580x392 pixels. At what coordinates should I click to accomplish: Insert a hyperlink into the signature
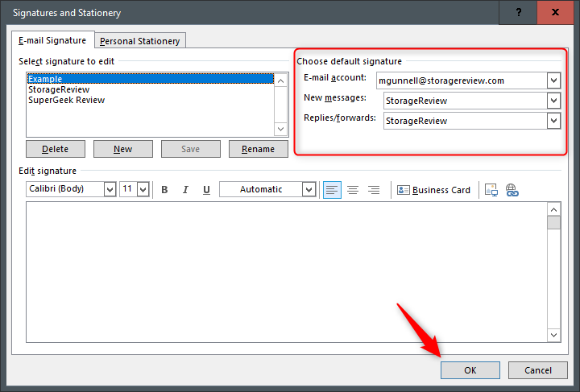512,190
